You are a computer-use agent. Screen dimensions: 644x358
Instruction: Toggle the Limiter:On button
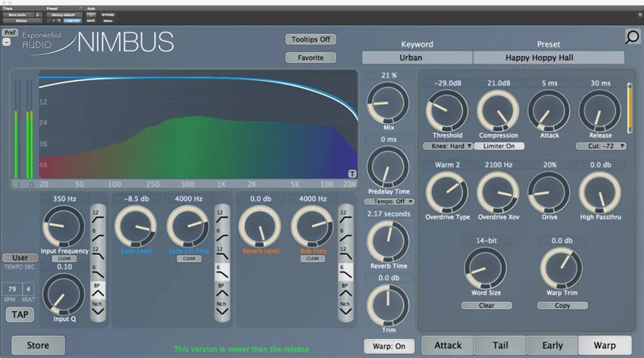click(x=499, y=146)
